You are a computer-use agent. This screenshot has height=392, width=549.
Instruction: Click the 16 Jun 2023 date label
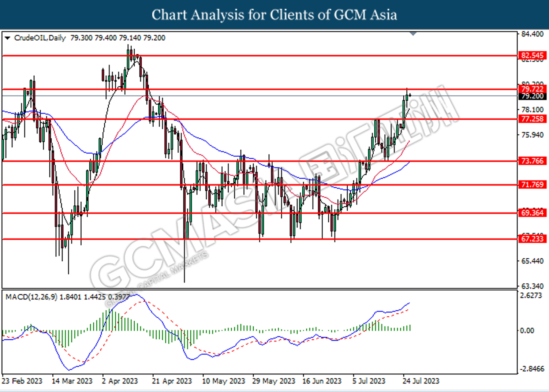pos(322,381)
